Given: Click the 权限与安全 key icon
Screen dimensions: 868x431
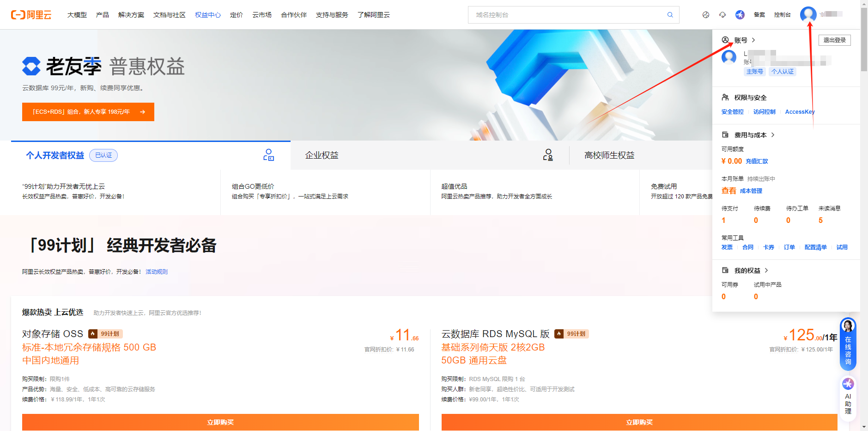Looking at the screenshot, I should click(725, 97).
